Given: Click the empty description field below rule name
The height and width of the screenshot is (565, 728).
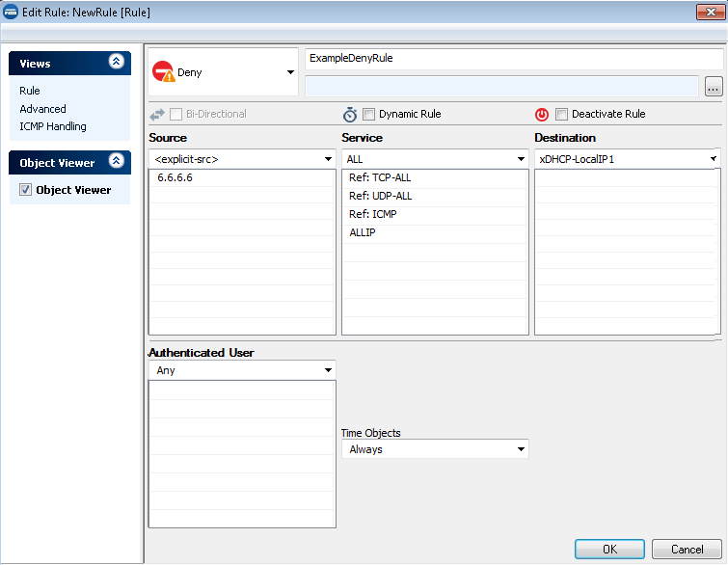Looking at the screenshot, I should coord(502,87).
